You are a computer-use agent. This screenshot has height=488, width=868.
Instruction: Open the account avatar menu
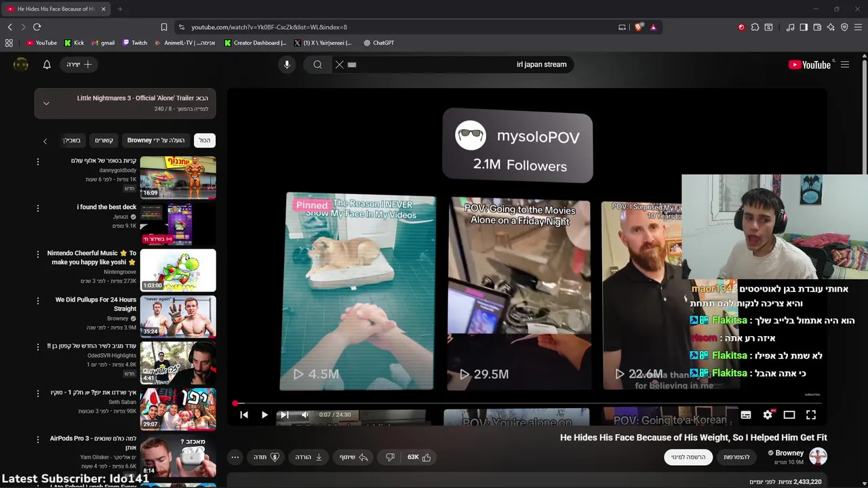pos(21,64)
